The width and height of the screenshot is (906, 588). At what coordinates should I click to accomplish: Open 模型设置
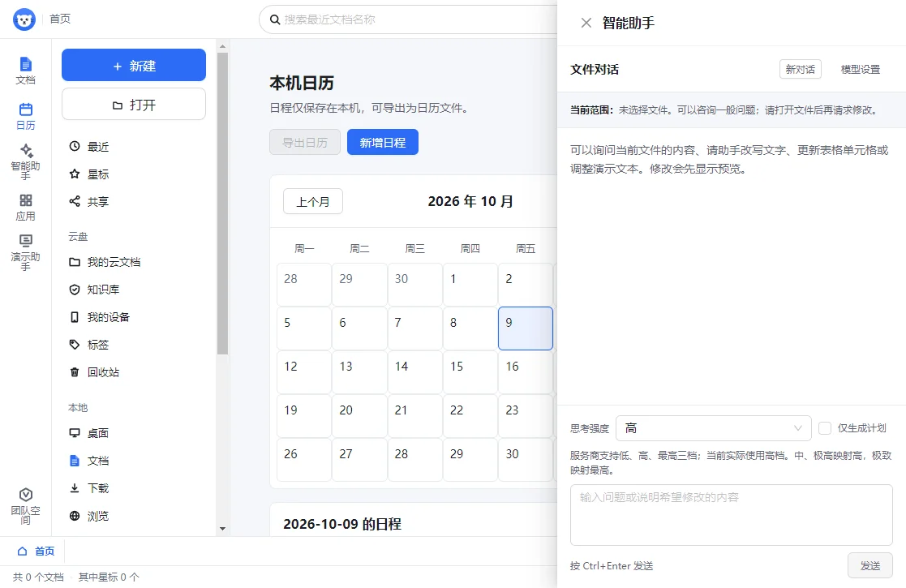pos(861,69)
